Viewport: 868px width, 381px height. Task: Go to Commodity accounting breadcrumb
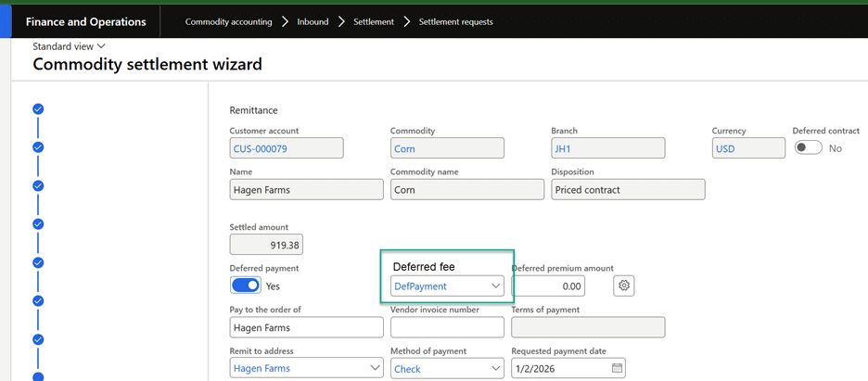click(x=228, y=21)
